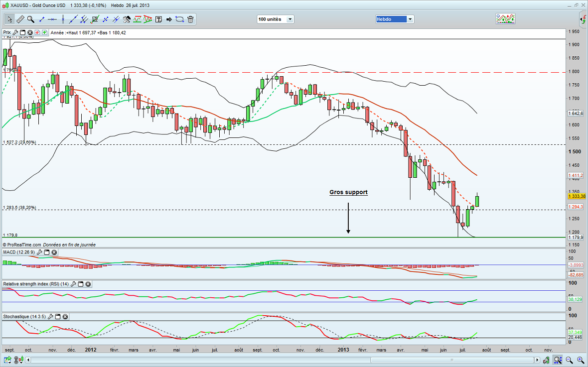The image size is (588, 367).
Task: Select the arrow cursor tool
Action: 9,19
